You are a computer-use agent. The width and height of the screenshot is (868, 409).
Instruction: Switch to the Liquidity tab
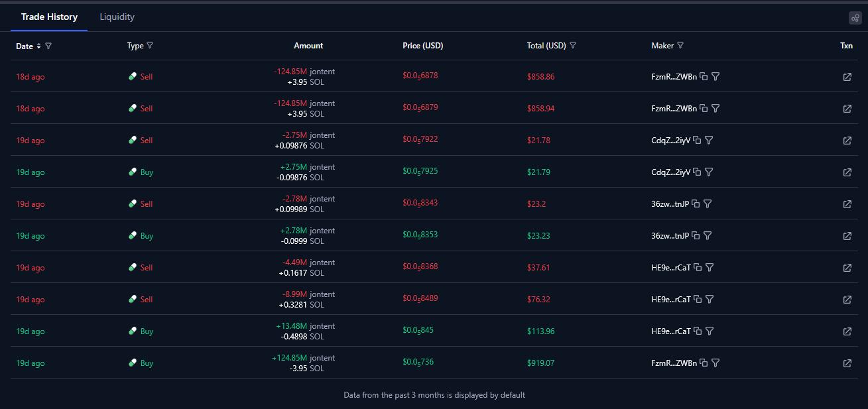tap(117, 17)
